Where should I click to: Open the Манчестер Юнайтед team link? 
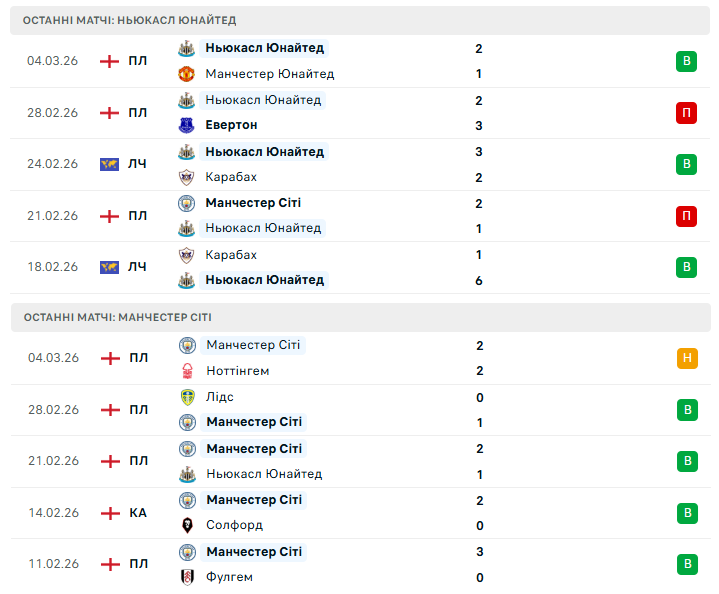click(269, 74)
